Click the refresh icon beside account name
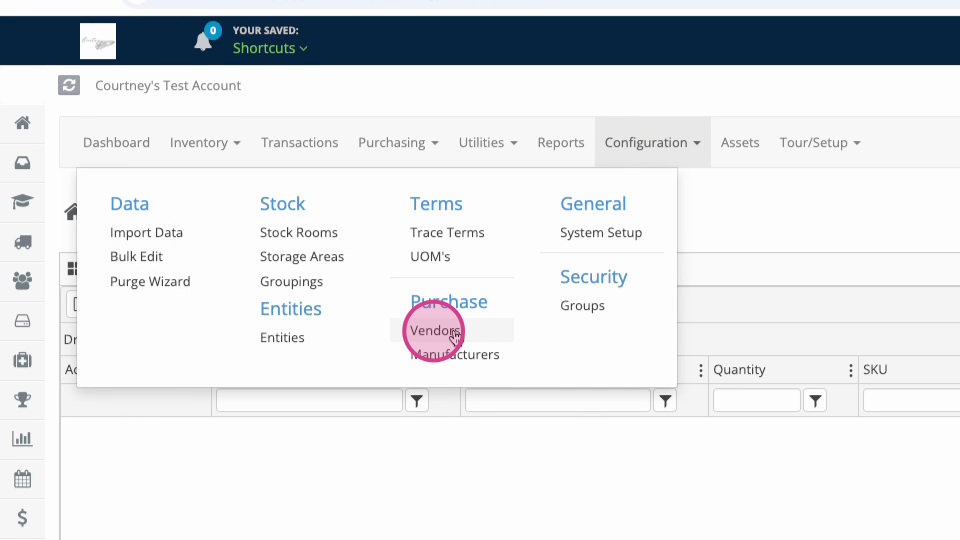 pos(69,85)
